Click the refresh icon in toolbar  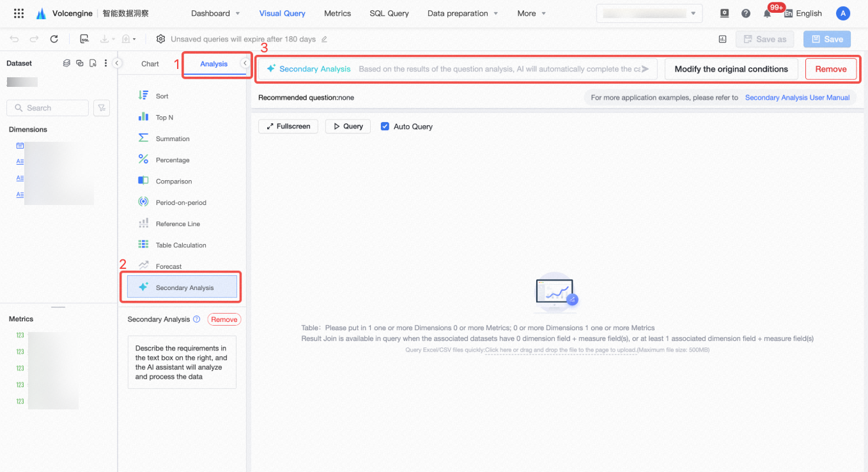54,39
